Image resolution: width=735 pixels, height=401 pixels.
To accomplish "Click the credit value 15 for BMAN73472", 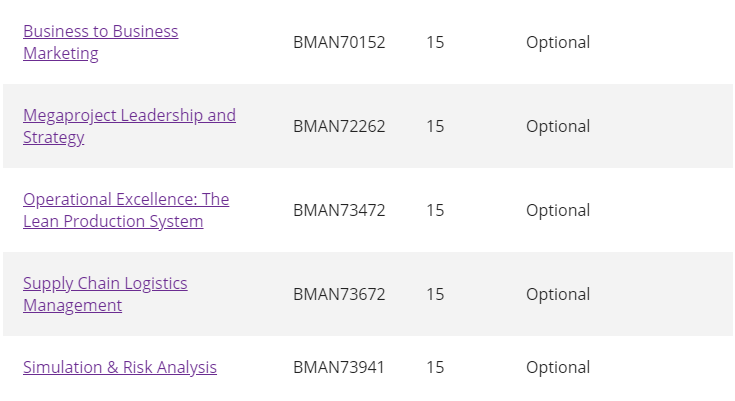I will pyautogui.click(x=435, y=210).
